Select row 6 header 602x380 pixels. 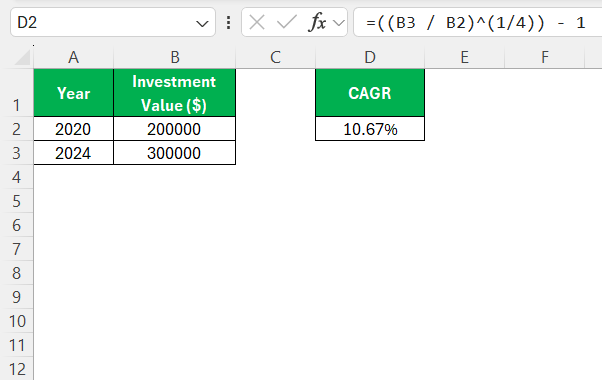coord(17,225)
